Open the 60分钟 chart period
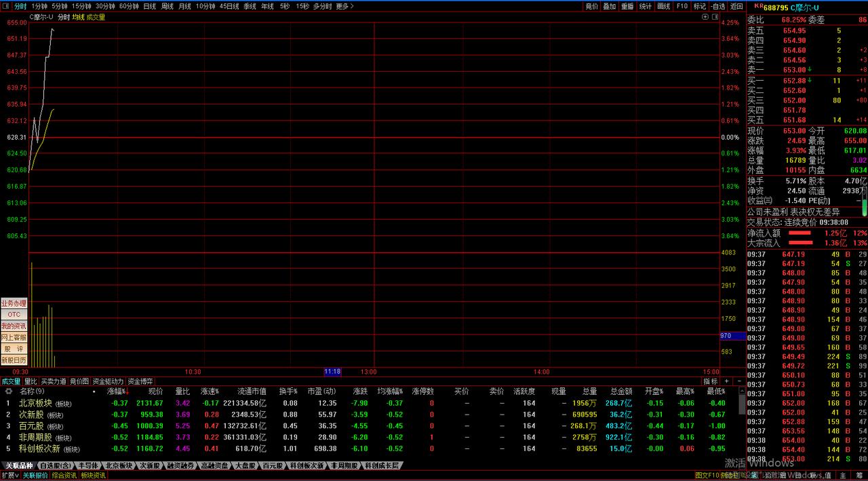Screen dimensions: 868x481 click(129, 6)
